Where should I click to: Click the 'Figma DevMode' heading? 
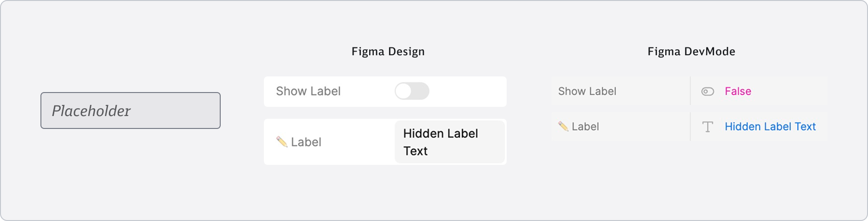691,51
